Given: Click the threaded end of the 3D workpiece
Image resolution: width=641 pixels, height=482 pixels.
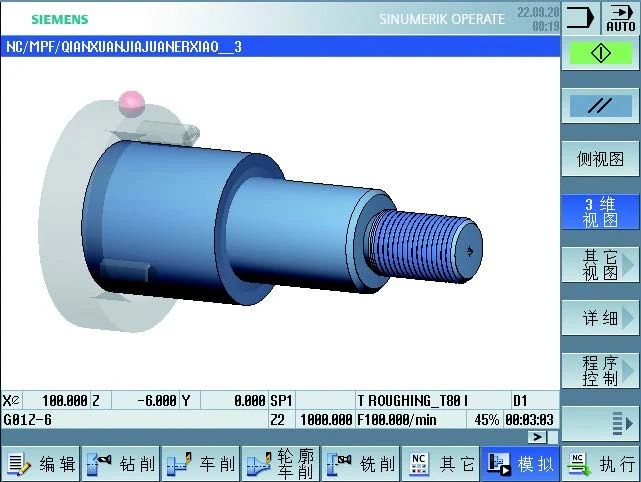Looking at the screenshot, I should pyautogui.click(x=420, y=245).
